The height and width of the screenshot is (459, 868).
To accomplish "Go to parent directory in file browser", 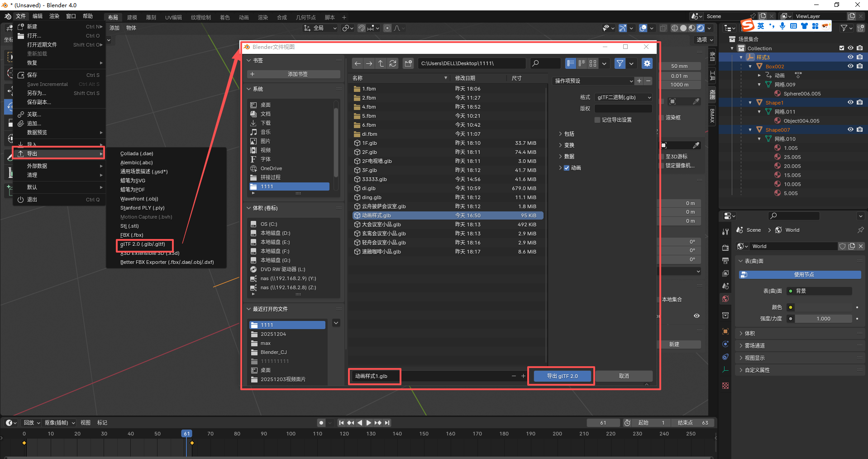I will click(x=381, y=63).
